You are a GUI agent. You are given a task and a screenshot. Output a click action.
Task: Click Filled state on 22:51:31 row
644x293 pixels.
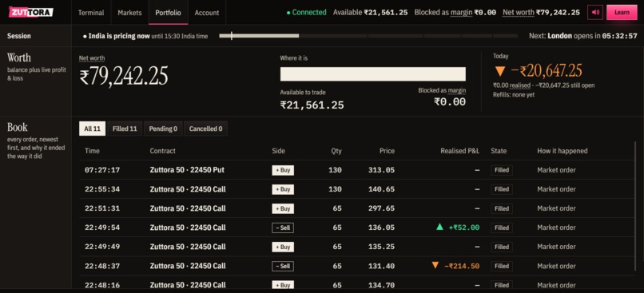(502, 208)
